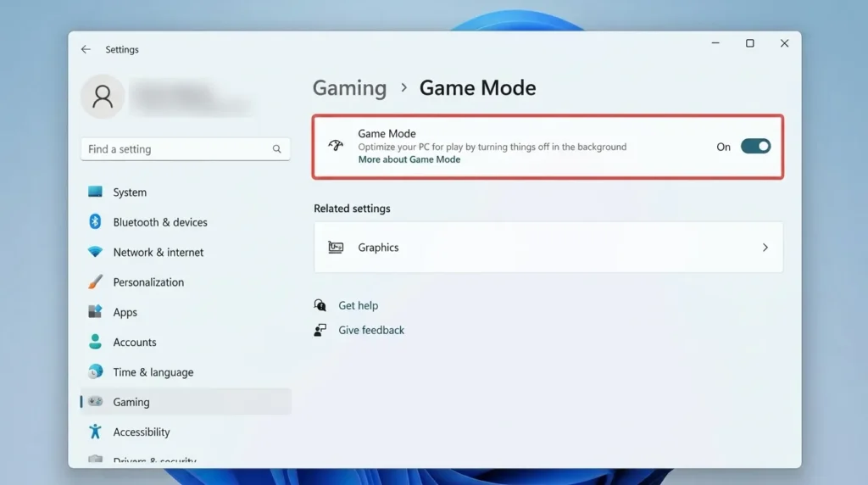The height and width of the screenshot is (485, 868).
Task: Click the On label beside the toggle
Action: pos(724,147)
